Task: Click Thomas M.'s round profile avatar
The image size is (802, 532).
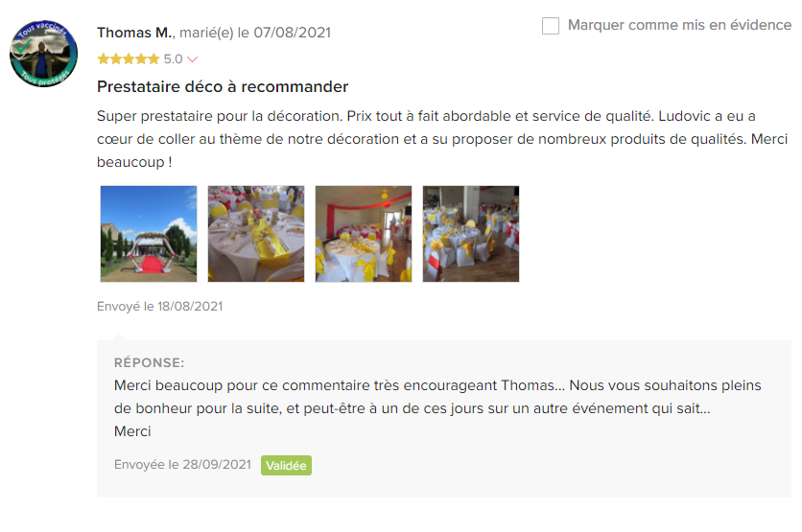Action: point(43,54)
